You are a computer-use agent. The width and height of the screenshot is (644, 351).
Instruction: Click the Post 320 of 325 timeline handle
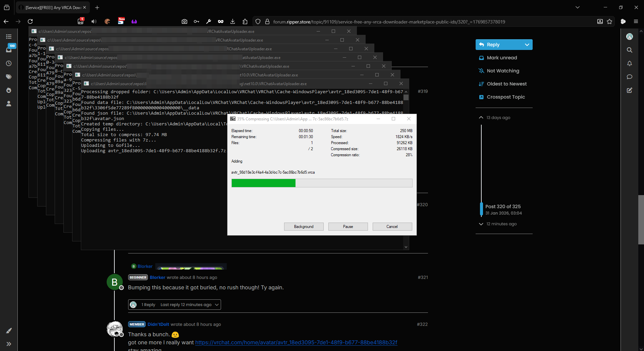tap(482, 209)
